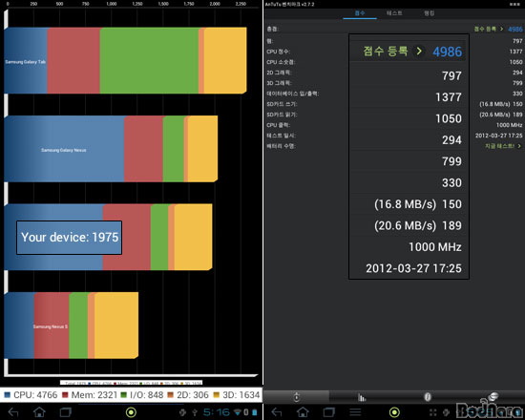Tap the Wi-Fi signal icon in the Quadrant status bar

238,412
